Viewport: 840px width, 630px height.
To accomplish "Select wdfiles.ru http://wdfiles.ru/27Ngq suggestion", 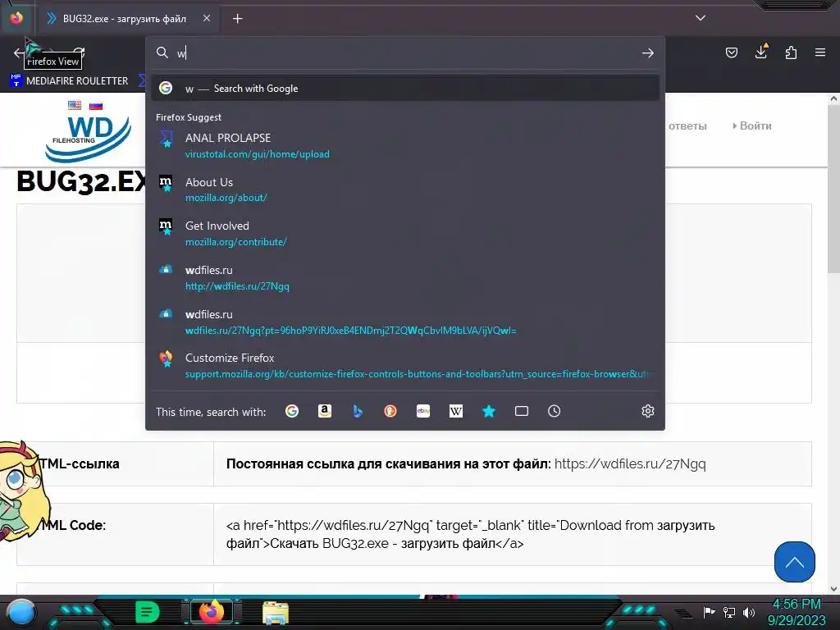I will pyautogui.click(x=405, y=278).
